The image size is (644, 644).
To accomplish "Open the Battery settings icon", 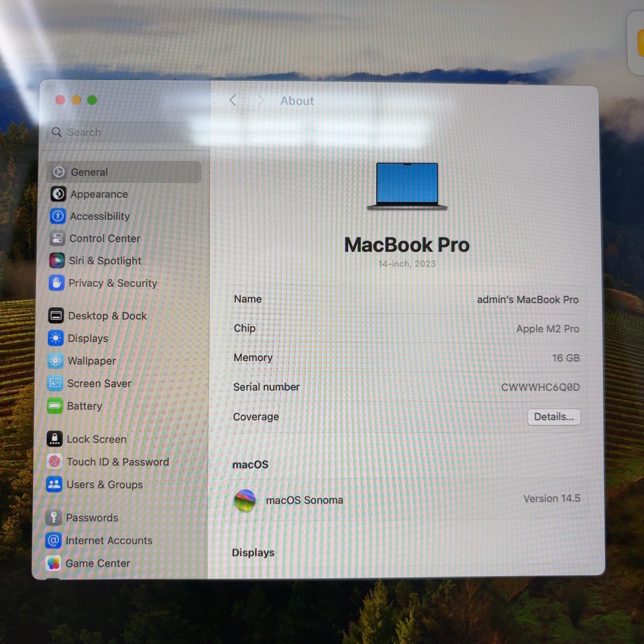I will (x=55, y=406).
